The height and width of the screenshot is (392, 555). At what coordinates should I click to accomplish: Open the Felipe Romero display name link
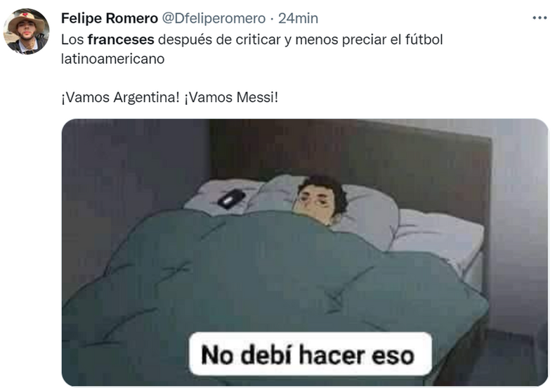point(110,18)
